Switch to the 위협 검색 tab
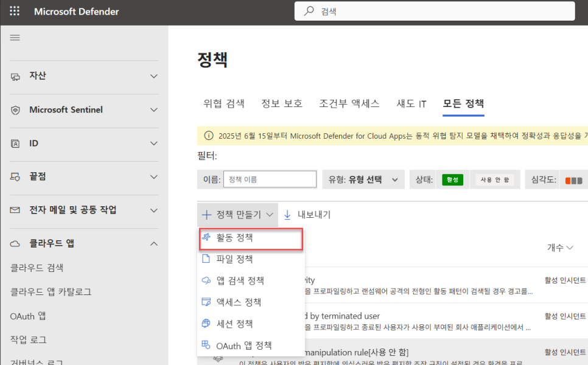This screenshot has height=365, width=588. (224, 103)
